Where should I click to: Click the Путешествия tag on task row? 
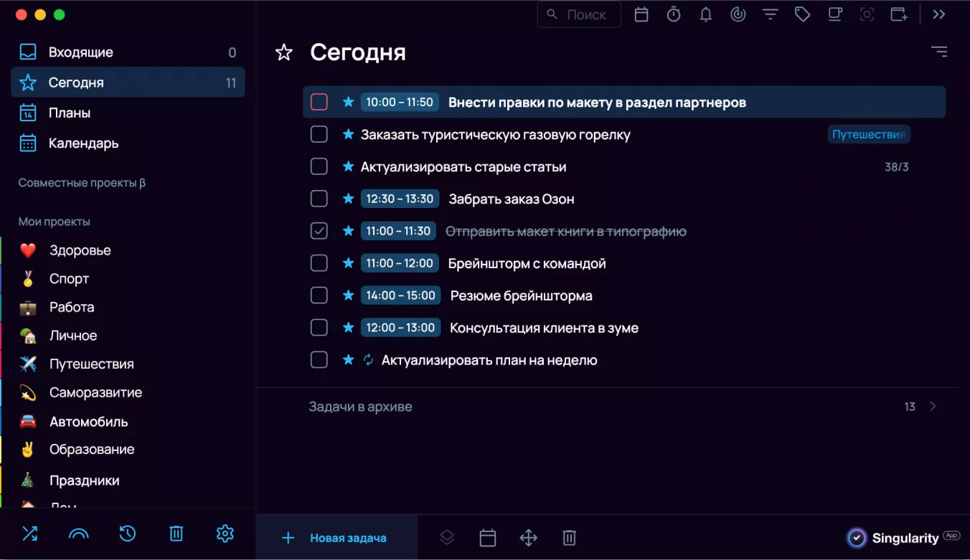[x=869, y=134]
